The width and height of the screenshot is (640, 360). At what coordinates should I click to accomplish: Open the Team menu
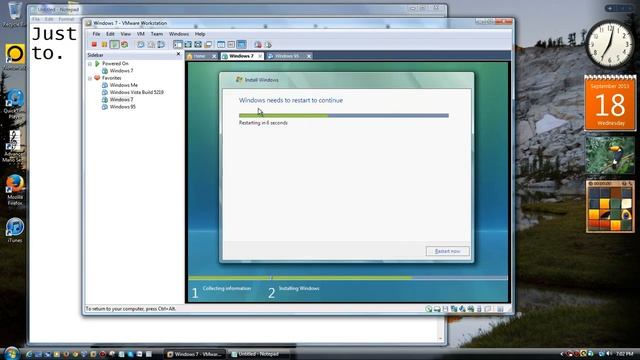(x=157, y=34)
